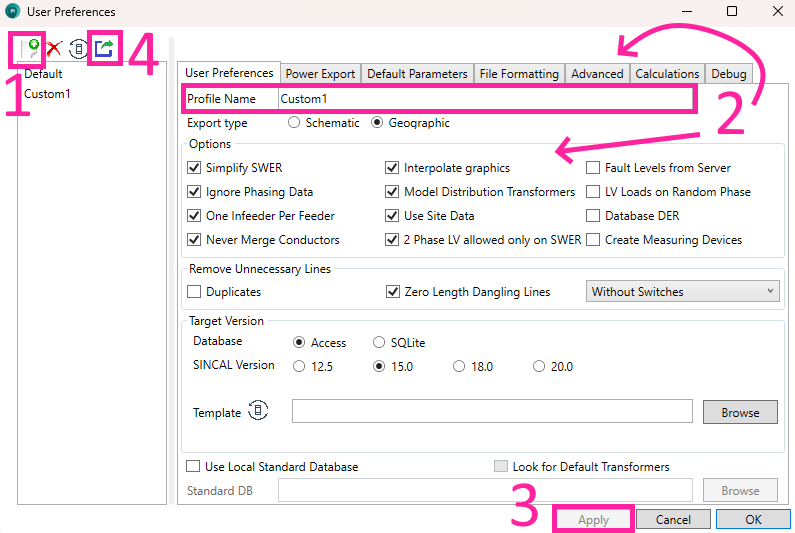
Task: Open the Without Switches dropdown
Action: click(x=682, y=292)
